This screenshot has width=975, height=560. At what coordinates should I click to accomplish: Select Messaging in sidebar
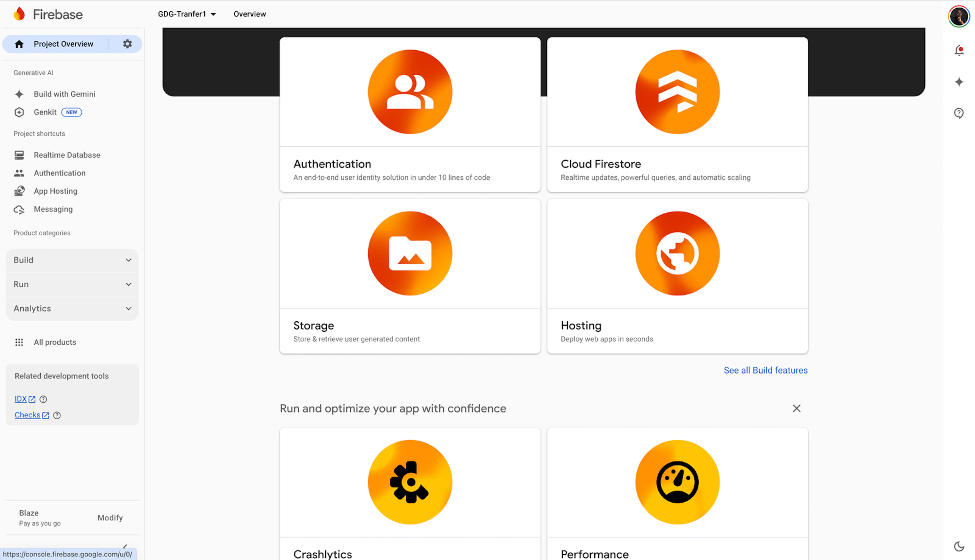click(x=53, y=209)
